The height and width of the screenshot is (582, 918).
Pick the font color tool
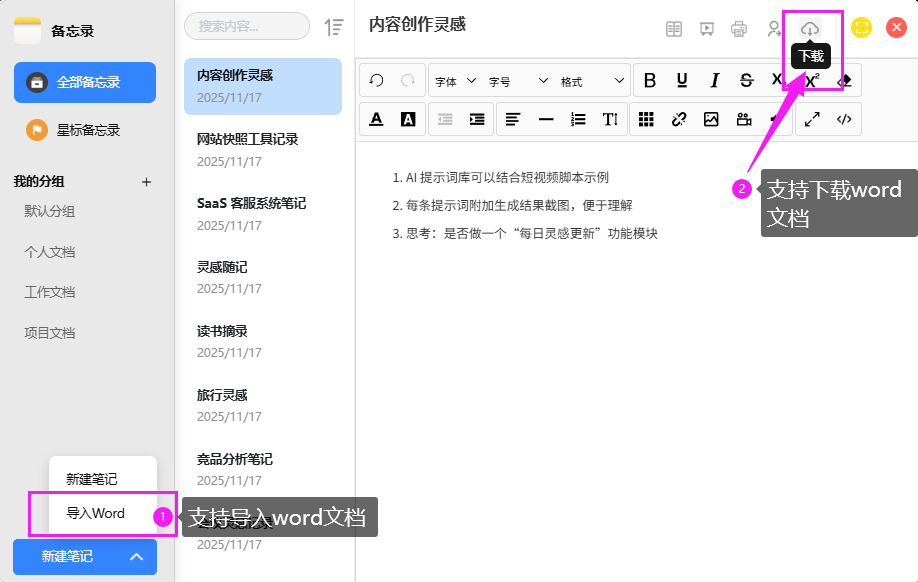tap(377, 119)
